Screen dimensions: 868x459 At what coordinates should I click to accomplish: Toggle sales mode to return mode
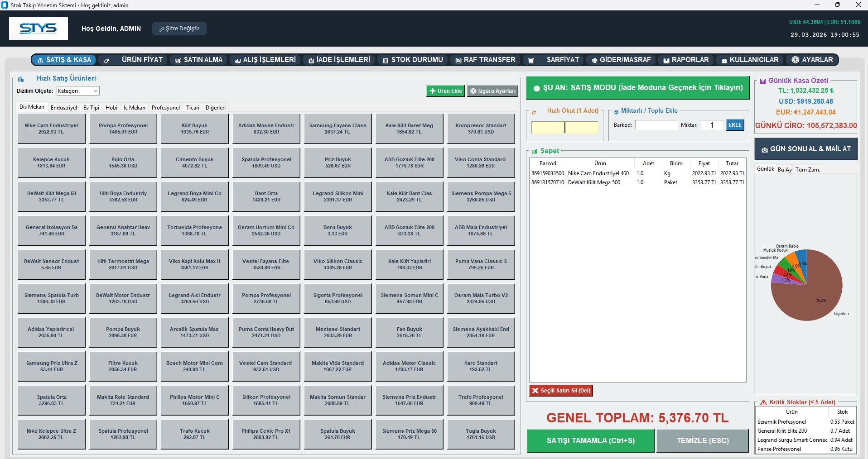(637, 88)
